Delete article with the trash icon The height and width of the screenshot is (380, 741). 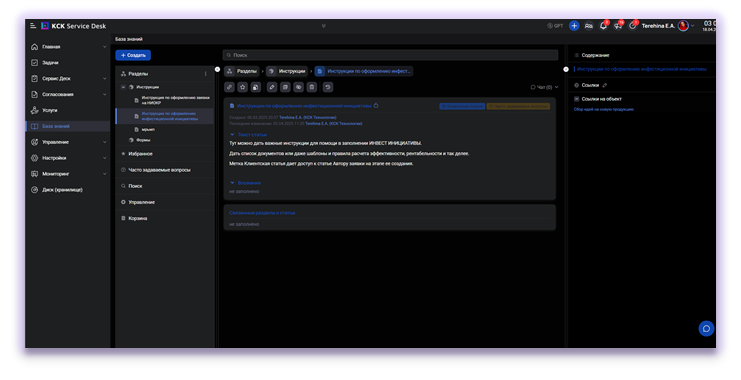pyautogui.click(x=312, y=87)
